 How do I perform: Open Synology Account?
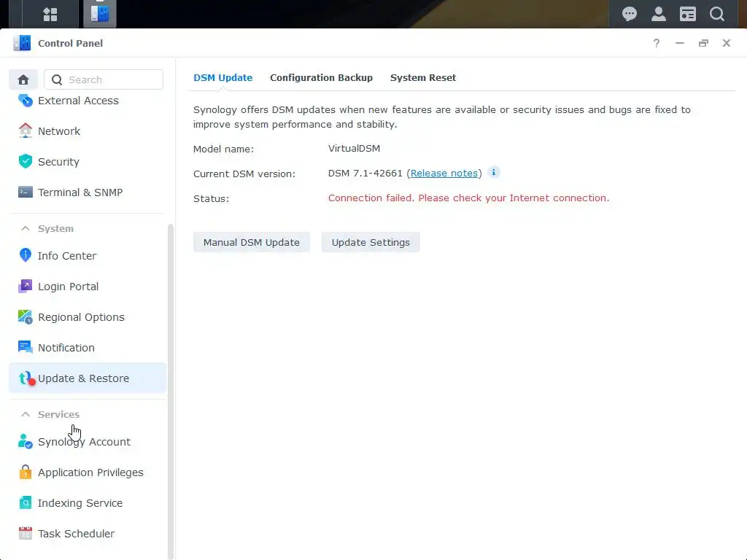(x=88, y=441)
